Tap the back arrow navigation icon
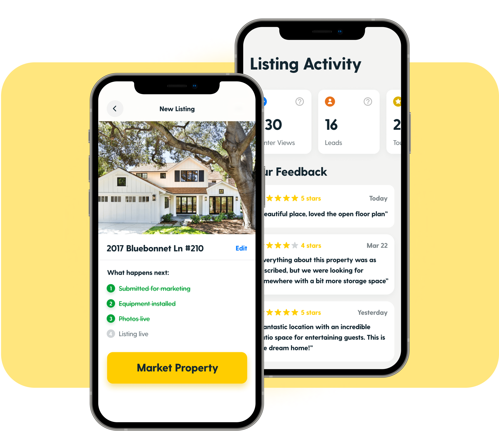The height and width of the screenshot is (448, 499). click(115, 108)
